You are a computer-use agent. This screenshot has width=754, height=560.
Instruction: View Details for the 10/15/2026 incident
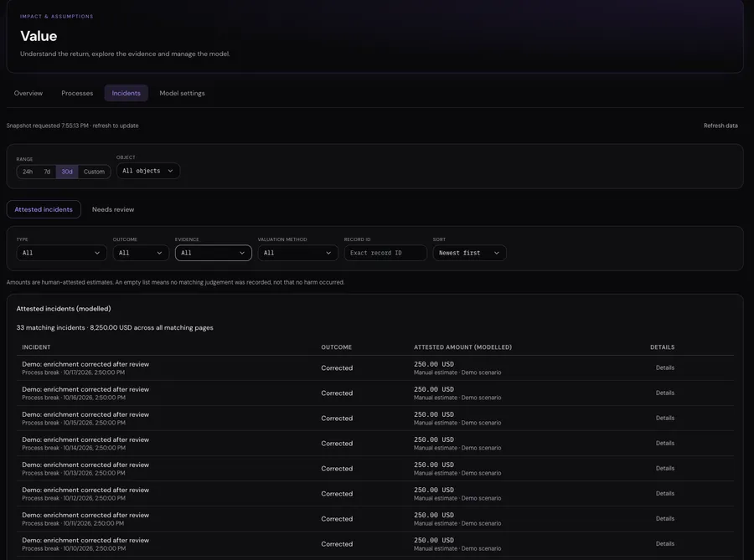[665, 419]
